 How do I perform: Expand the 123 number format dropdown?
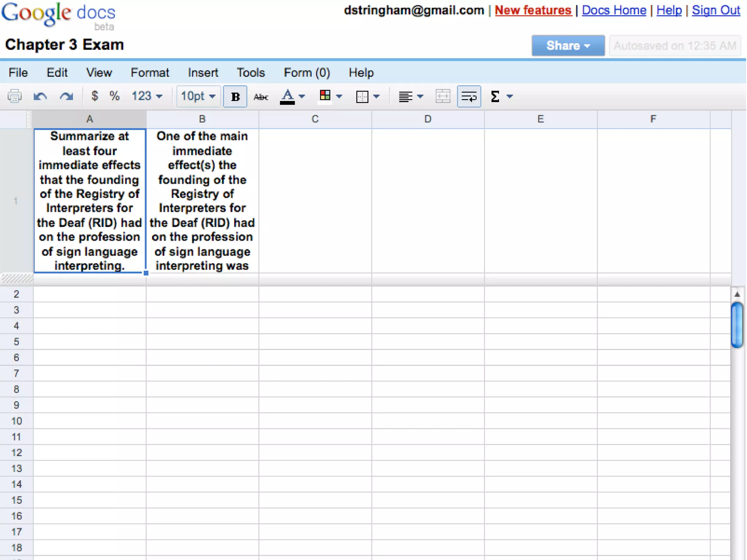click(x=147, y=96)
